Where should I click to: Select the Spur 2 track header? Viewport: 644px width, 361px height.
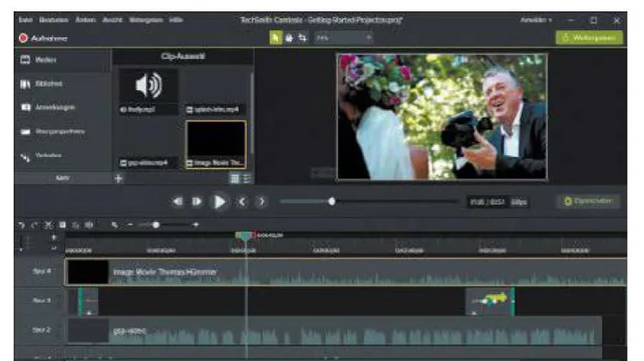(x=39, y=330)
